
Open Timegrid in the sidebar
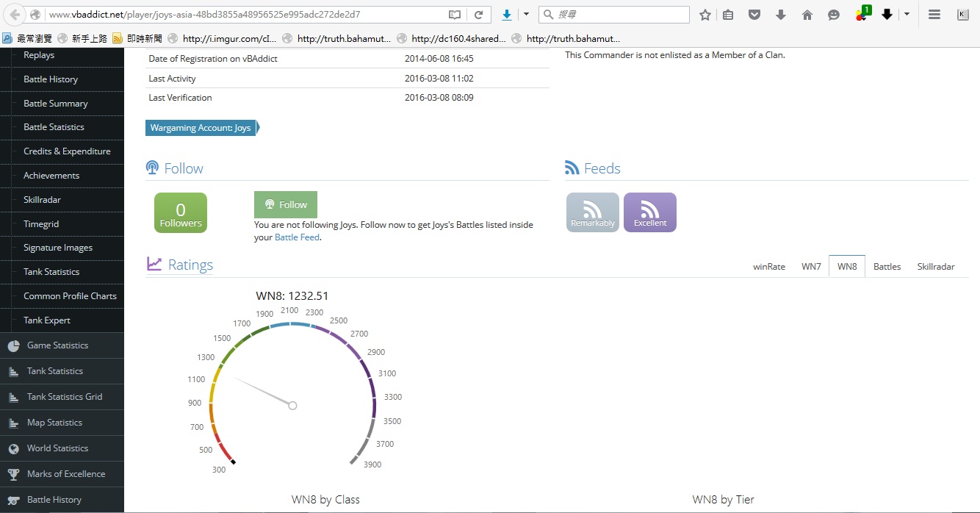point(41,224)
